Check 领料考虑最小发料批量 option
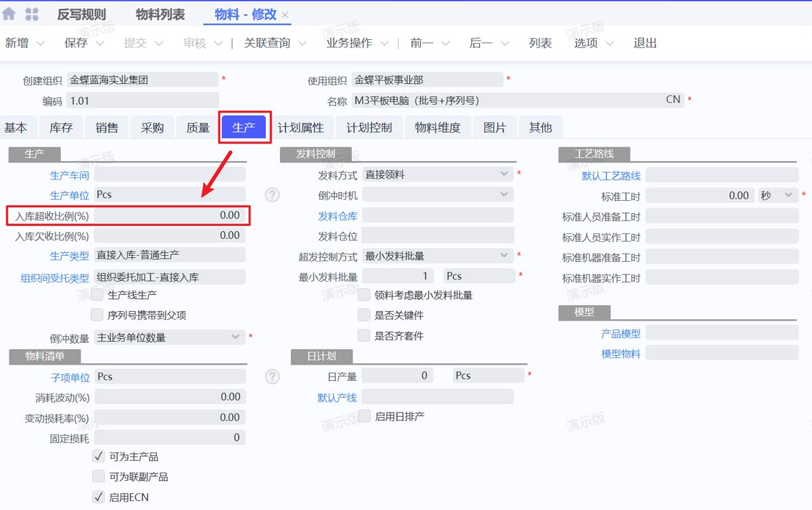812x510 pixels. [363, 294]
